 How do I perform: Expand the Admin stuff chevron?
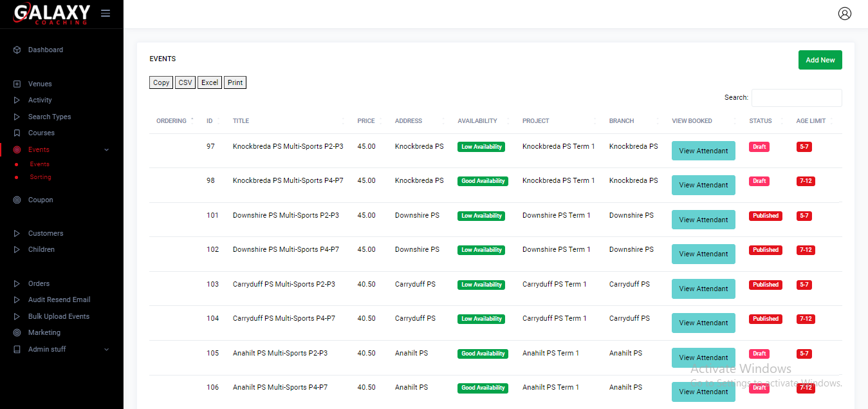pos(107,350)
